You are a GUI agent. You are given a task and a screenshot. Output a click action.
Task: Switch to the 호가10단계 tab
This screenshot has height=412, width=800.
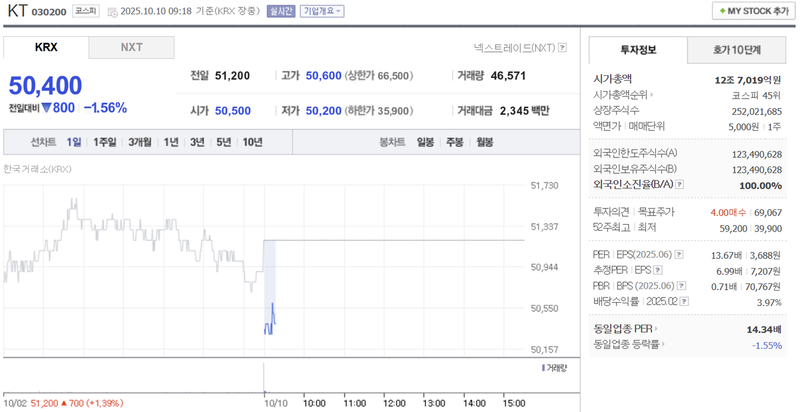736,49
